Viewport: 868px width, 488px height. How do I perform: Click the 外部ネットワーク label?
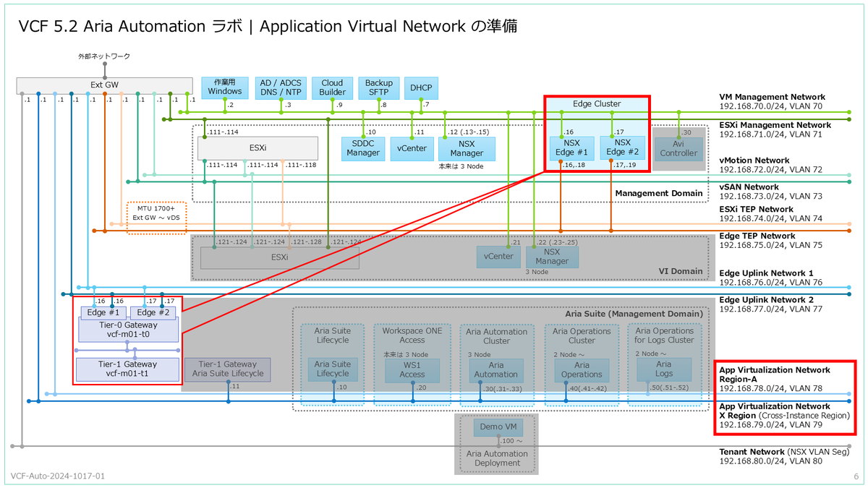click(x=103, y=56)
